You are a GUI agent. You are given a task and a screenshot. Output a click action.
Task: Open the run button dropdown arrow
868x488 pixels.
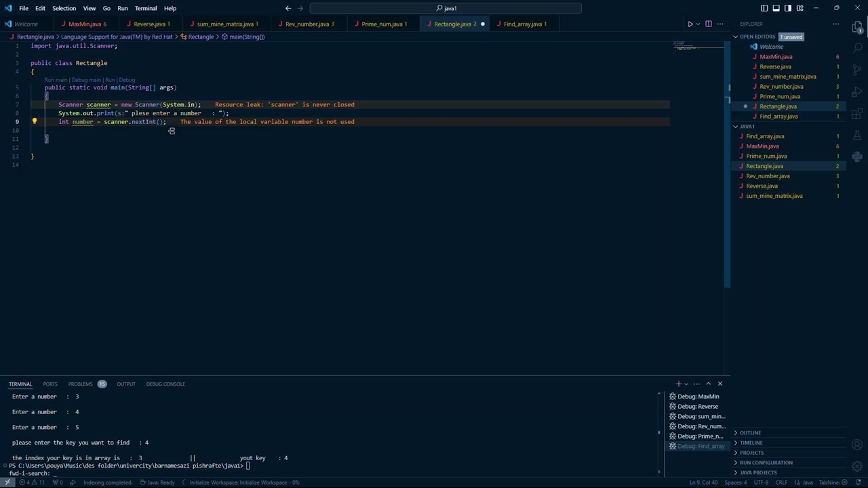click(x=698, y=24)
